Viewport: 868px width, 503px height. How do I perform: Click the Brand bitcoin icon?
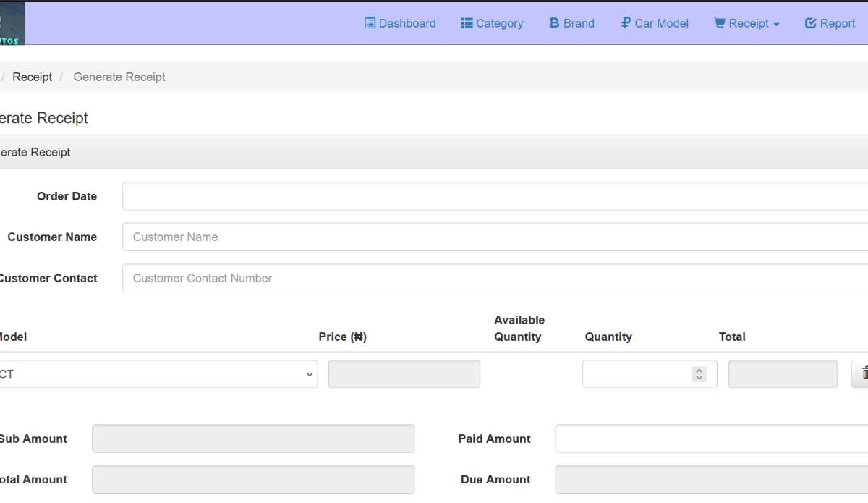554,23
